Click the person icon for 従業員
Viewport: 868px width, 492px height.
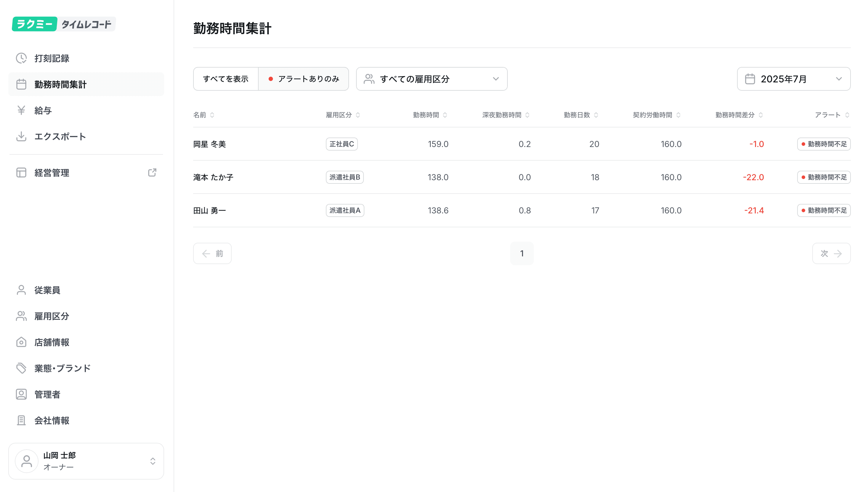(21, 290)
